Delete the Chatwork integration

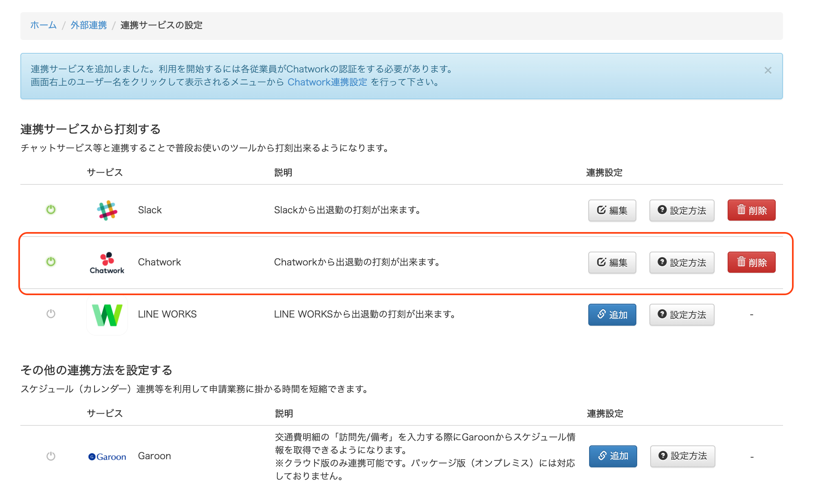(x=751, y=263)
